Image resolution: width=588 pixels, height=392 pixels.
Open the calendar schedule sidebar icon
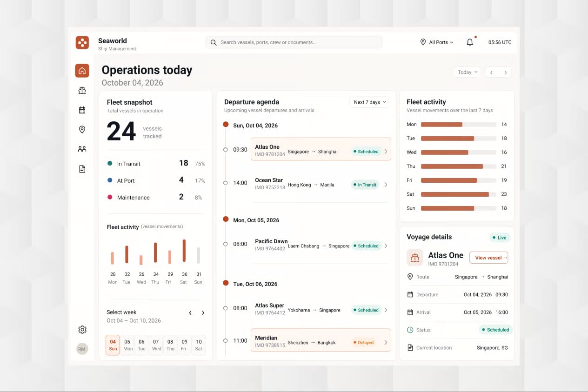(x=82, y=110)
